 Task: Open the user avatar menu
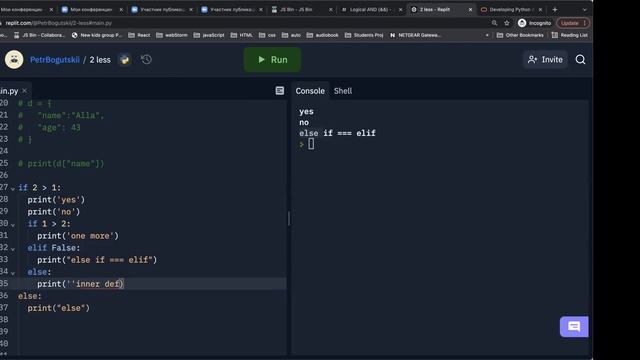point(14,60)
